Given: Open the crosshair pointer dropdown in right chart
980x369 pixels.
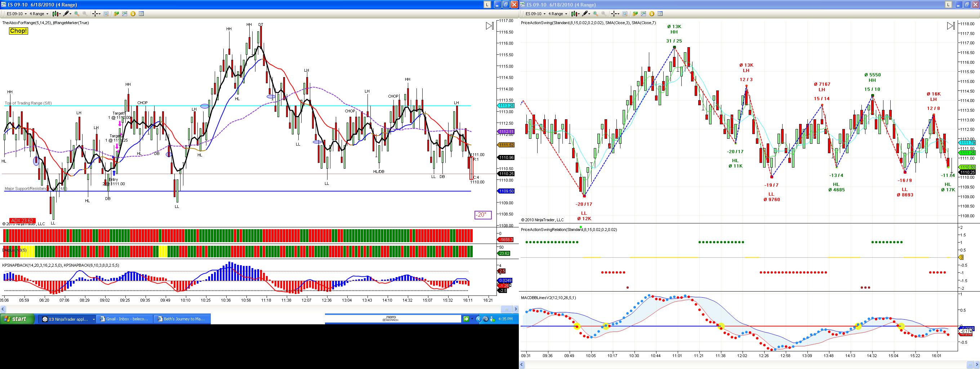Looking at the screenshot, I should tap(615, 14).
